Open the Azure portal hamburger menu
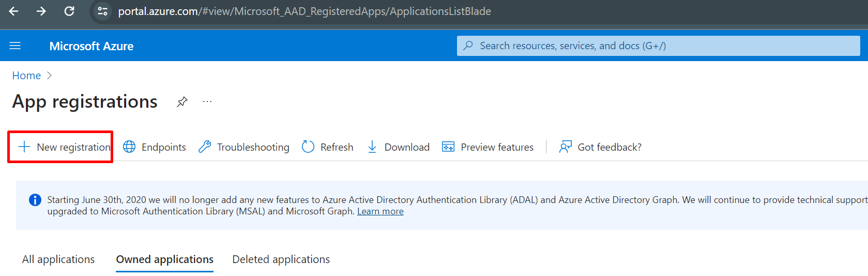This screenshot has height=276, width=868. 15,46
